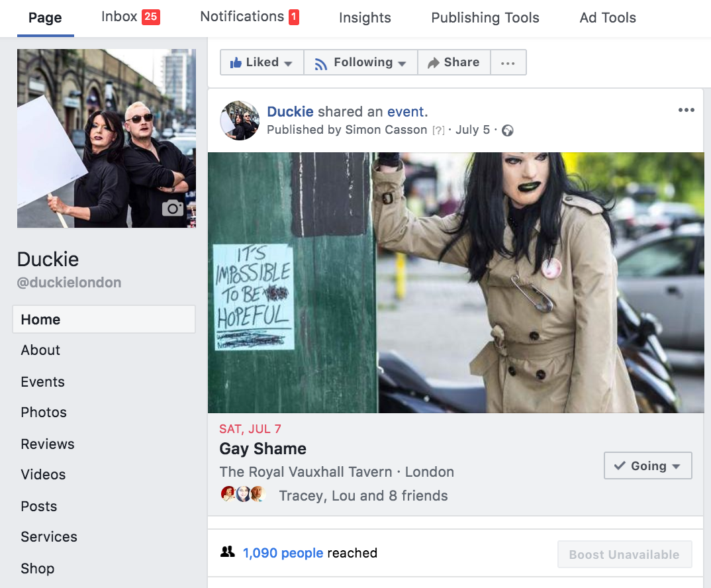Click the first friend avatar attending
Screen dimensions: 711x588
(228, 493)
